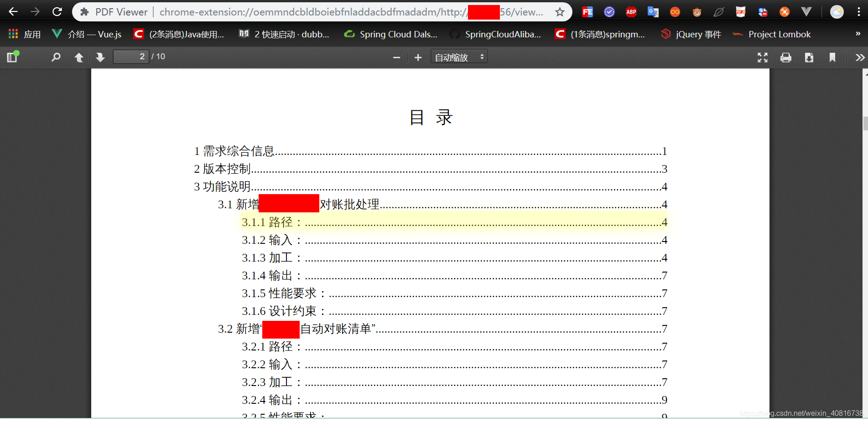Visit the 介绍 — Vue.js bookmark
This screenshot has height=422, width=868.
pyautogui.click(x=87, y=34)
